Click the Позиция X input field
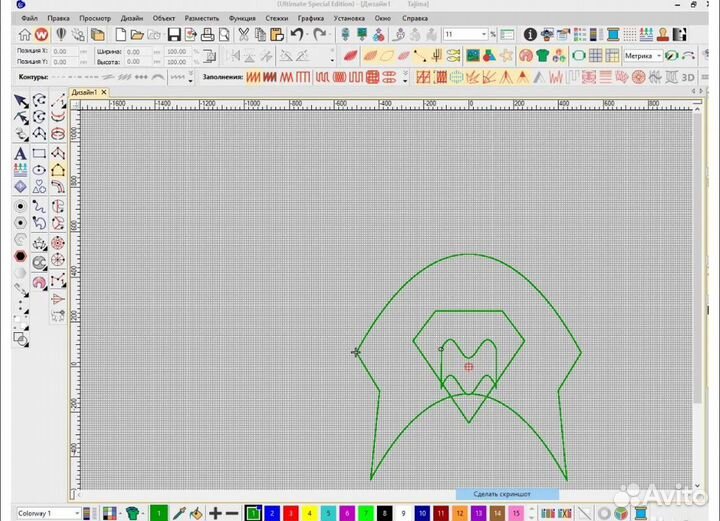Screen dimensions: 720x521 coord(65,51)
